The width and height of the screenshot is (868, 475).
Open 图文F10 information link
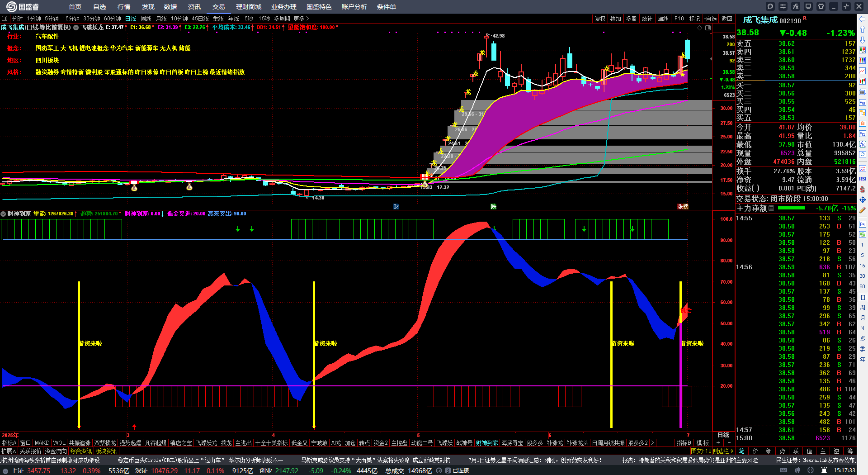(701, 451)
